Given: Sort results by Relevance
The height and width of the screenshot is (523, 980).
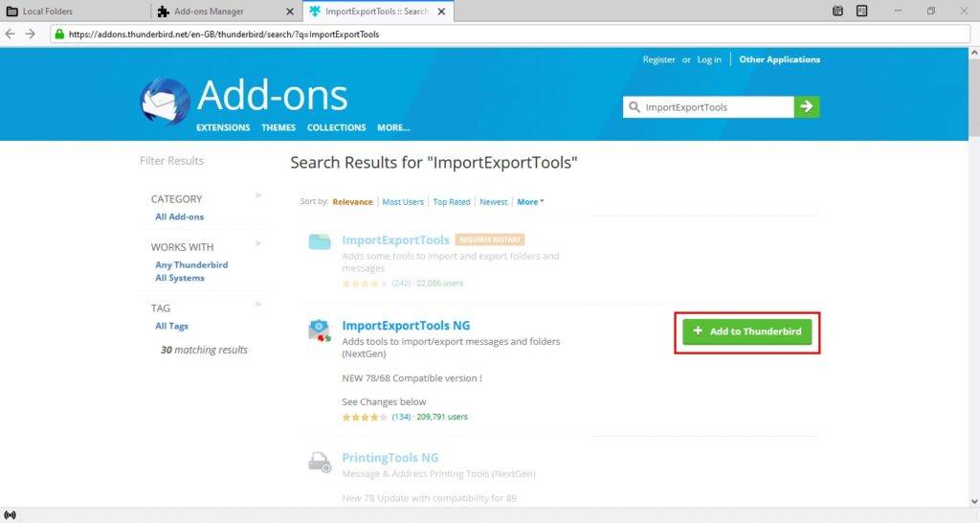Looking at the screenshot, I should point(352,202).
